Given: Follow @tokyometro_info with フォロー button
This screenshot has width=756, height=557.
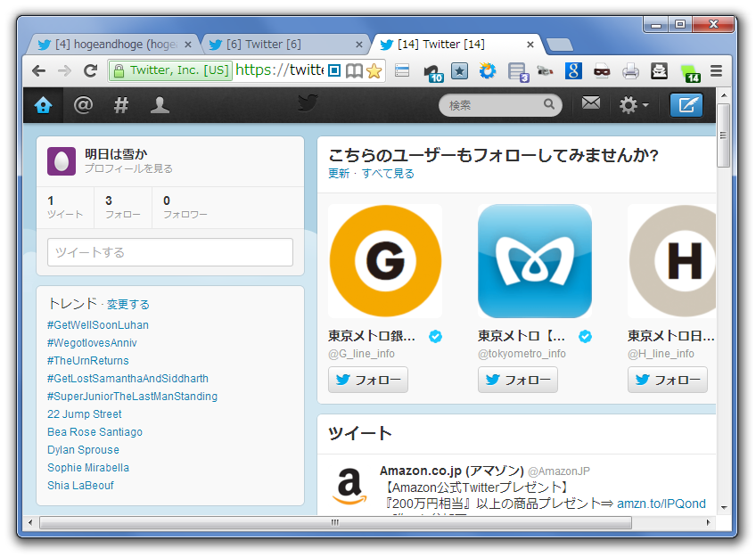Looking at the screenshot, I should [518, 380].
